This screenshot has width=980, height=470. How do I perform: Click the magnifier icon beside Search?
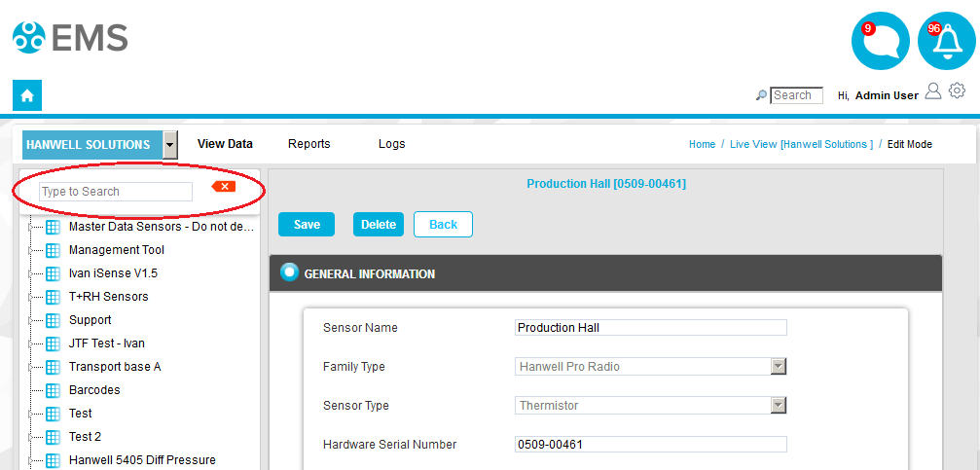(x=761, y=95)
